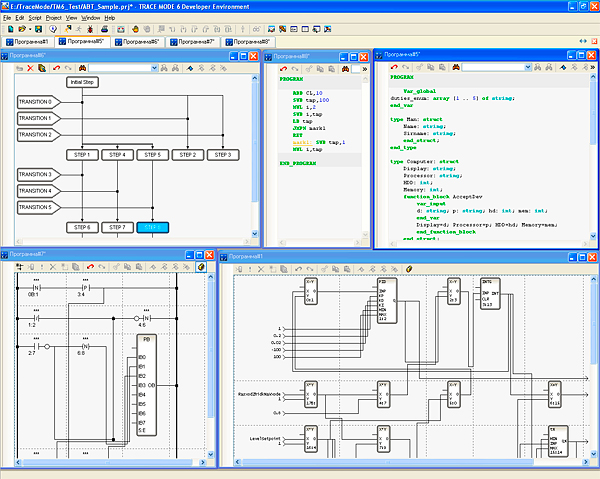The width and height of the screenshot is (600, 479).
Task: Click the red bug debug icon
Action: coord(90,29)
